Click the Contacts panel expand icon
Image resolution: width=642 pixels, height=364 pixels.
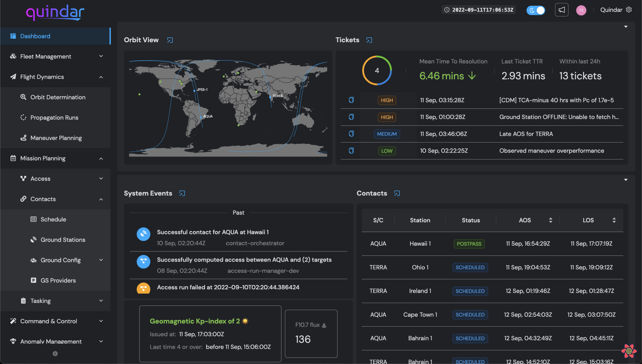397,193
